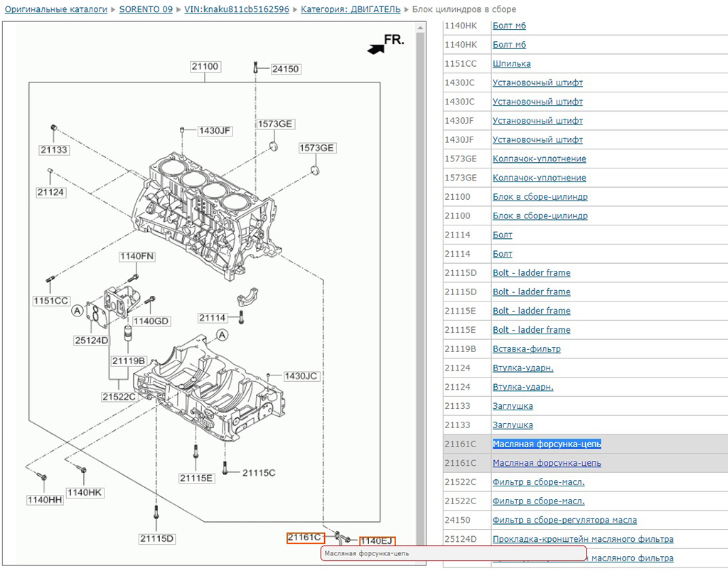Viewport: 728px width, 576px height.
Task: Pick the 21133 plug callout label
Action: click(x=54, y=150)
